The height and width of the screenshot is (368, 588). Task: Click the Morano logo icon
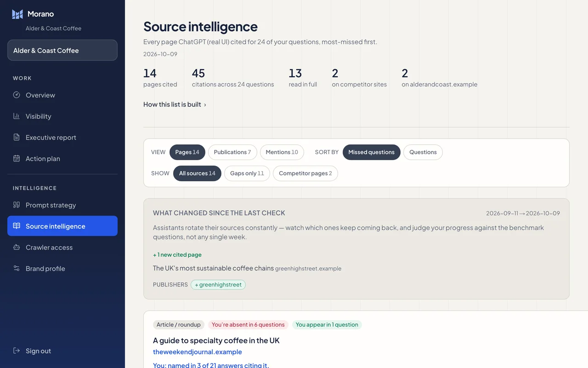click(x=17, y=14)
